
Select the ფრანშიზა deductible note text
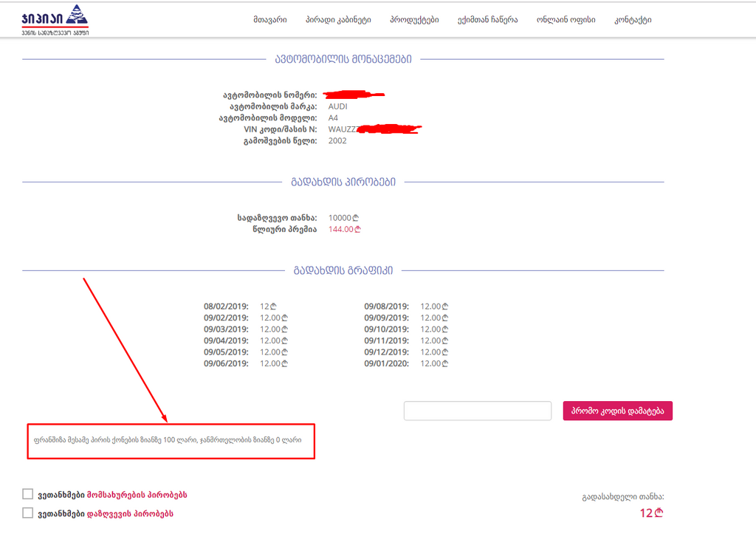pos(168,440)
